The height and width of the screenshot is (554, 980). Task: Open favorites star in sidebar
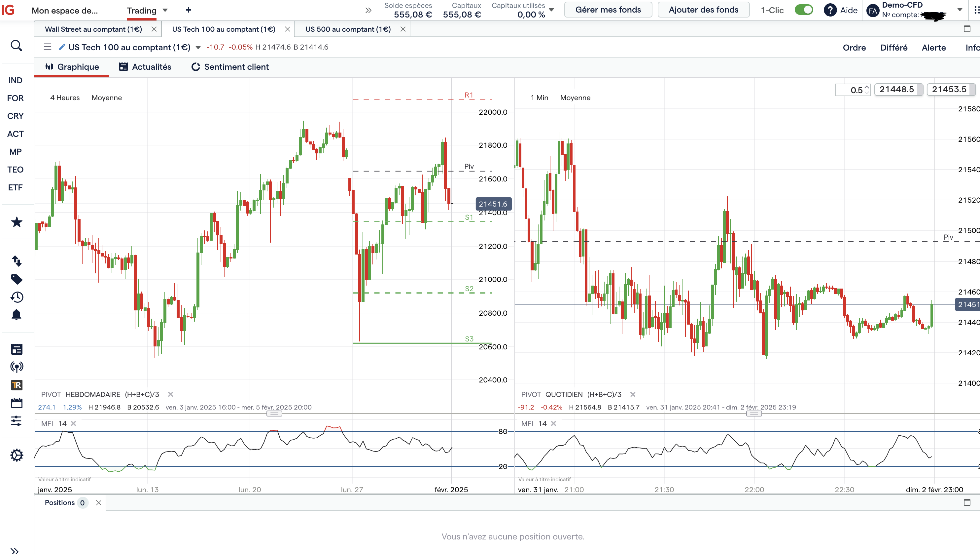pyautogui.click(x=17, y=222)
